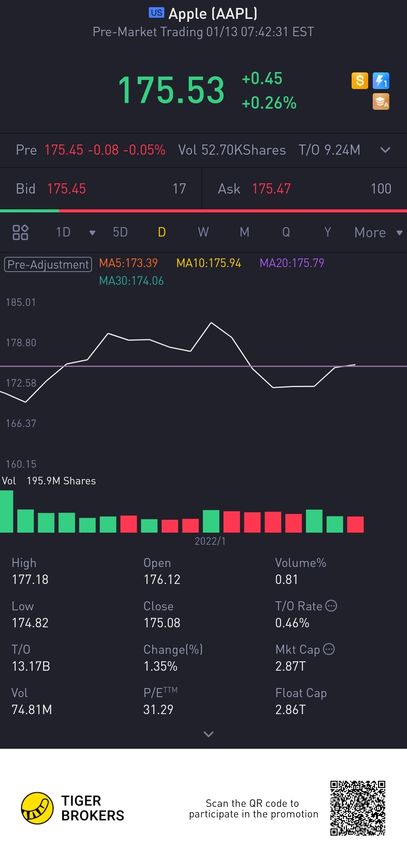This screenshot has width=407, height=868.
Task: Tap the orange dollar sign icon
Action: tap(360, 81)
